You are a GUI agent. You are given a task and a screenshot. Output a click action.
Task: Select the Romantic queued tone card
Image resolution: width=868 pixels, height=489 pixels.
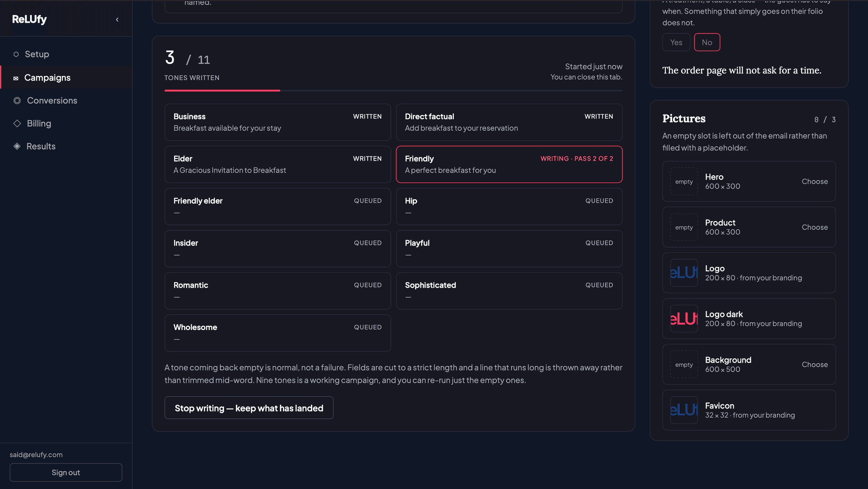click(278, 291)
